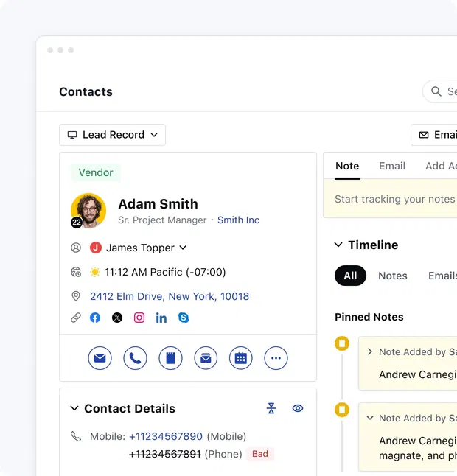Open the Lead Record dropdown
Viewport: 457px width, 476px height.
point(112,135)
